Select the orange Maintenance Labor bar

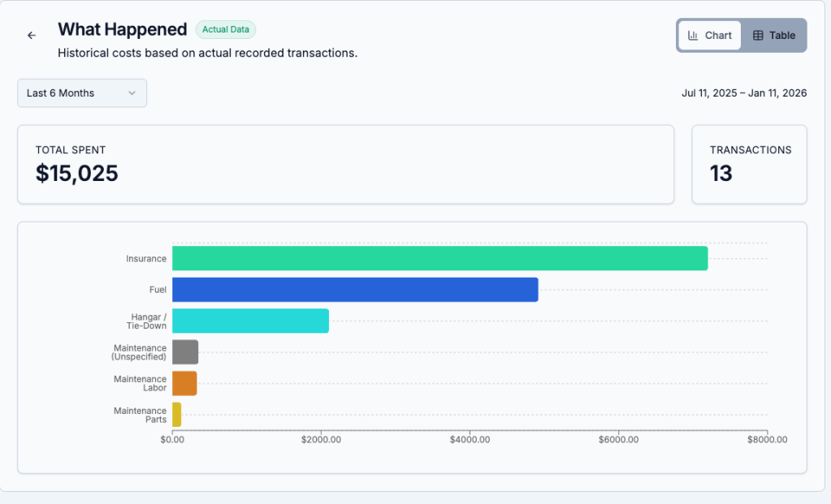pyautogui.click(x=184, y=383)
